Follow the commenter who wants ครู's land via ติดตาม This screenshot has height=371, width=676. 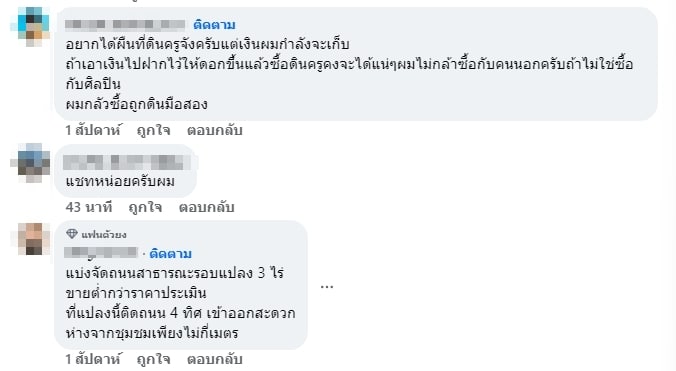pyautogui.click(x=214, y=25)
